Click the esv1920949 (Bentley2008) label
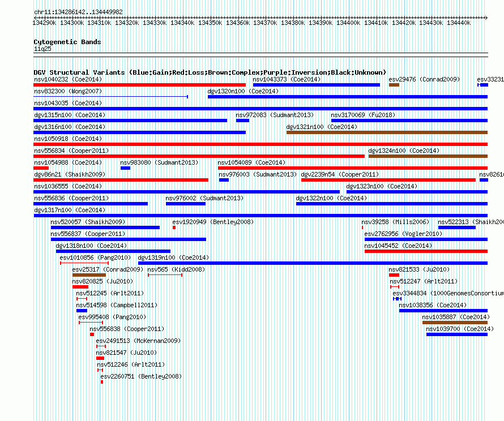Image resolution: width=504 pixels, height=421 pixels. (x=213, y=222)
